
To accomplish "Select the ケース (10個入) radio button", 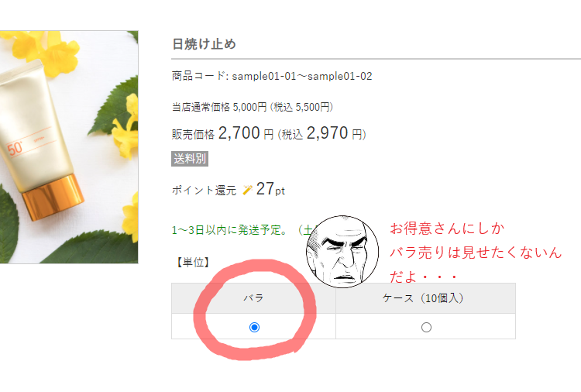I will point(426,327).
